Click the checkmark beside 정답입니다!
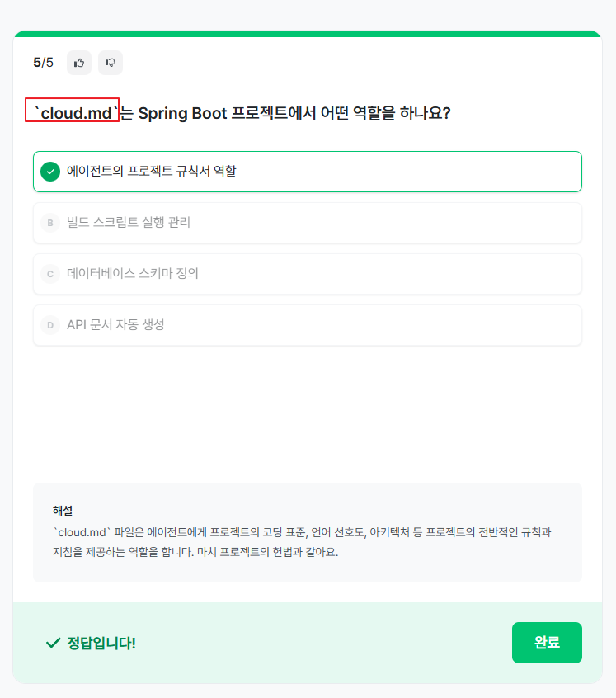This screenshot has width=616, height=698. [x=54, y=643]
